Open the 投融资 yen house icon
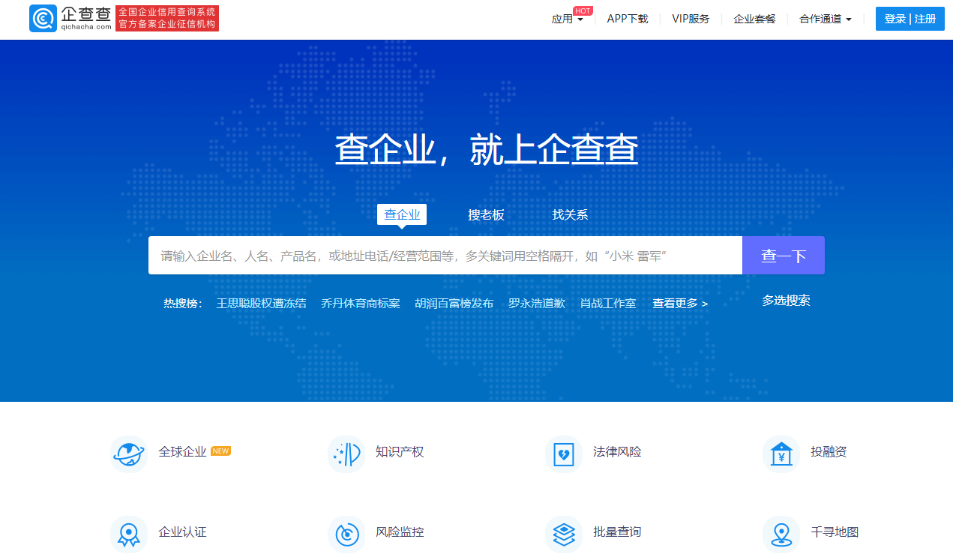This screenshot has width=953, height=560. click(x=781, y=454)
